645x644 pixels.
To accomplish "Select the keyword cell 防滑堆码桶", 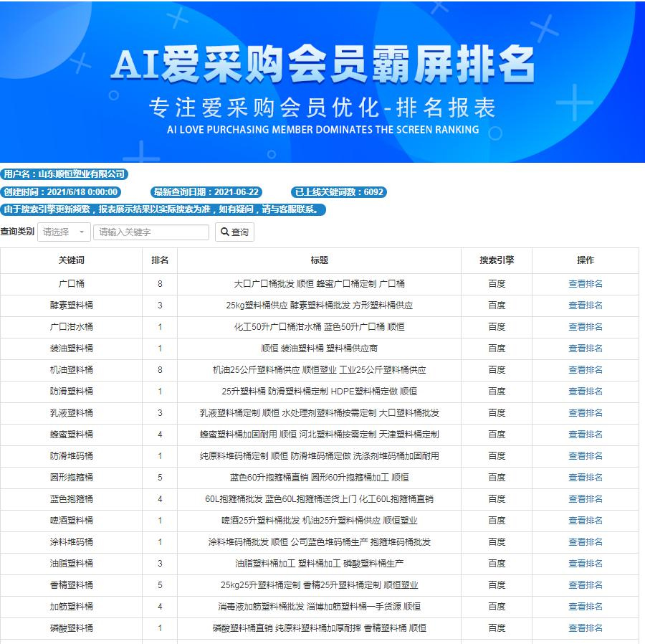I will coord(71,456).
